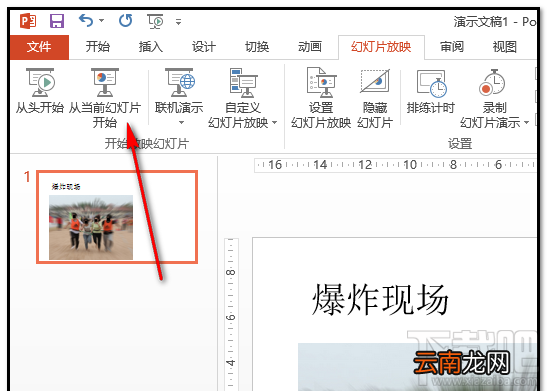
Task: Expand the 自定义幻灯片放映 dropdown arrow
Action: (x=274, y=122)
